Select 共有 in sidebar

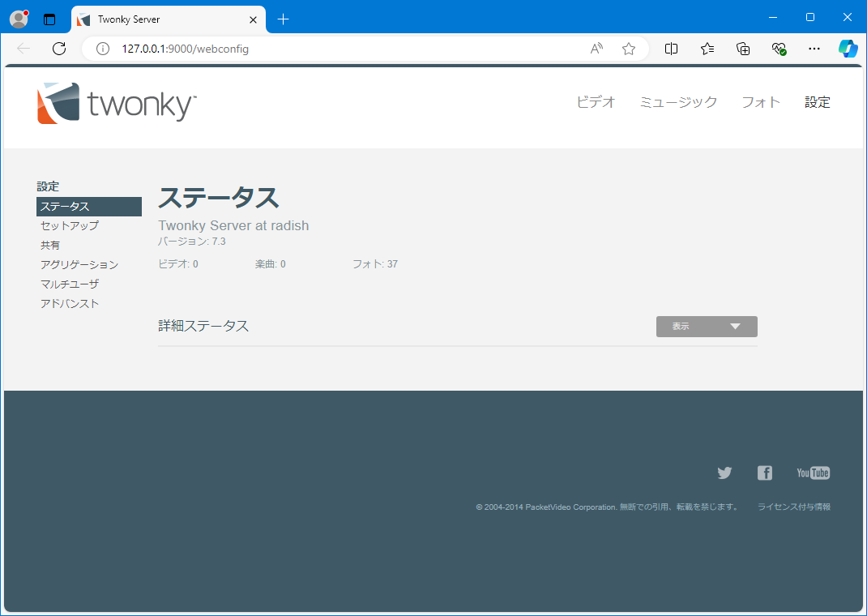tap(50, 245)
